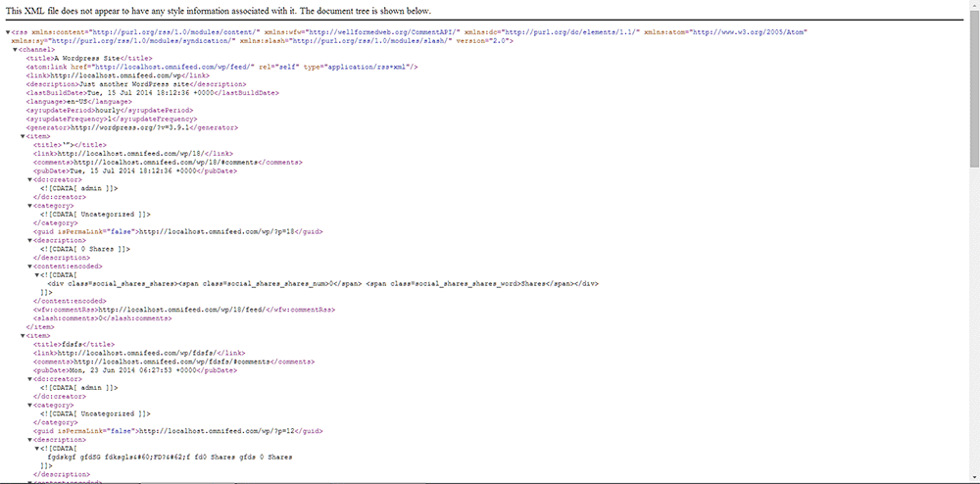Collapse the item containing the wp/18/ link
This screenshot has height=484, width=980.
pos(23,136)
